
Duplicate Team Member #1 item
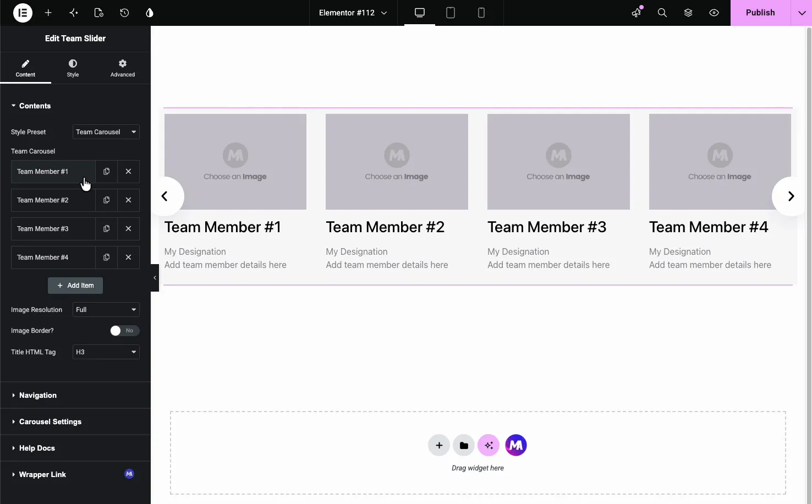pyautogui.click(x=106, y=172)
